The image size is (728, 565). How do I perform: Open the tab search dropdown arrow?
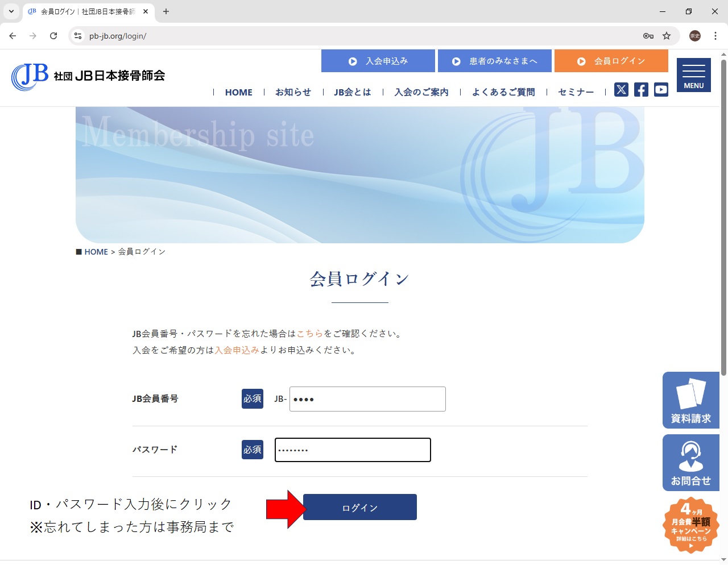click(x=11, y=11)
